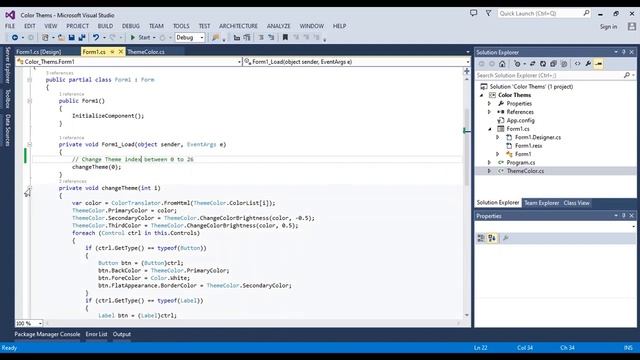Click the Collapse All icon in Solution Explorer
Screen dimensions: 640x360
coord(553,64)
